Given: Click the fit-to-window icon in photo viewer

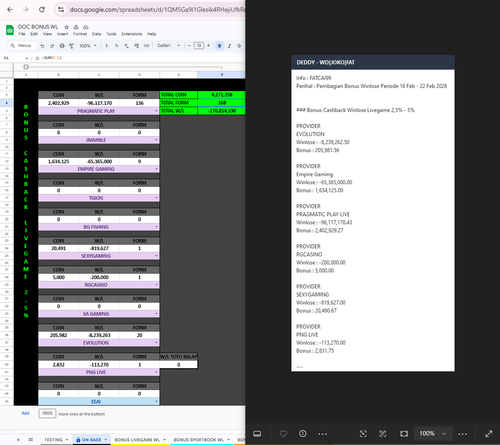Looking at the screenshot, I should tap(404, 434).
